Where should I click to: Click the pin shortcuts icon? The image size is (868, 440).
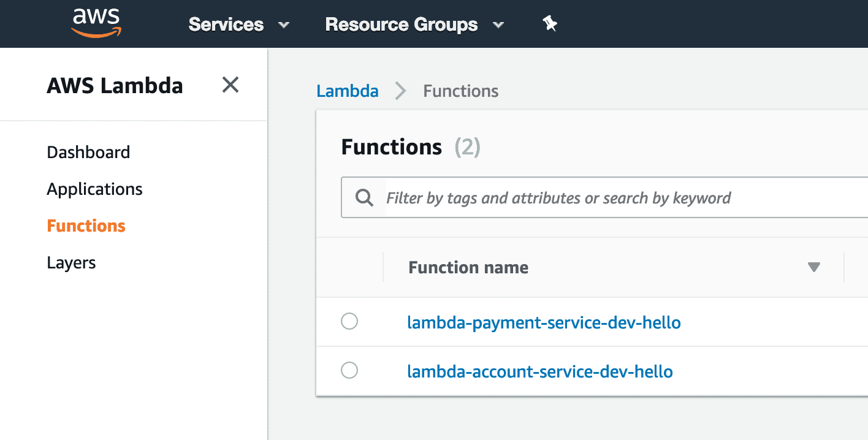(550, 24)
